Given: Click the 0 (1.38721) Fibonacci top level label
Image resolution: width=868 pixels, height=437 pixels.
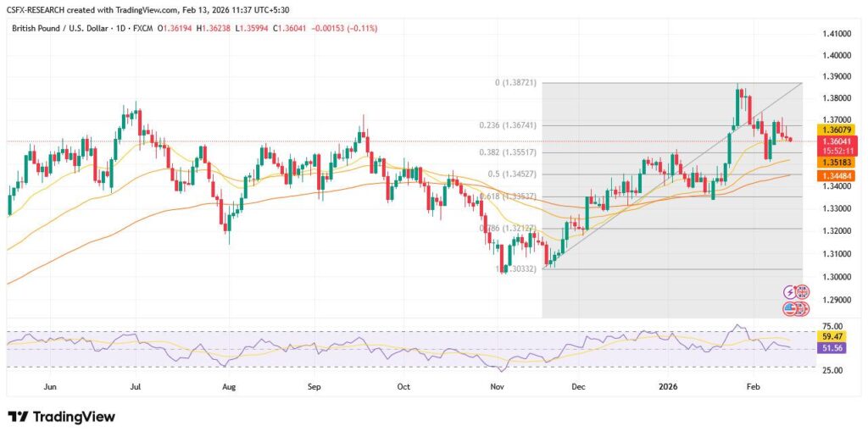Looking at the screenshot, I should pos(515,82).
